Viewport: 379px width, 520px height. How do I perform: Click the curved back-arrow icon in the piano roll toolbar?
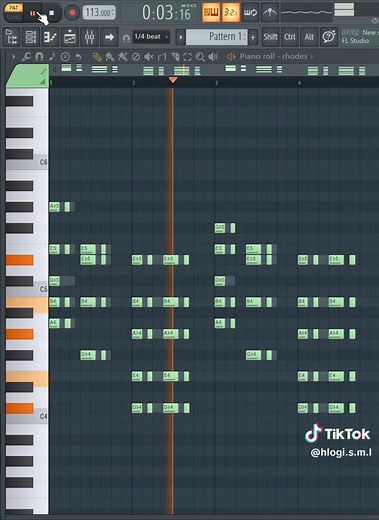[x=78, y=57]
